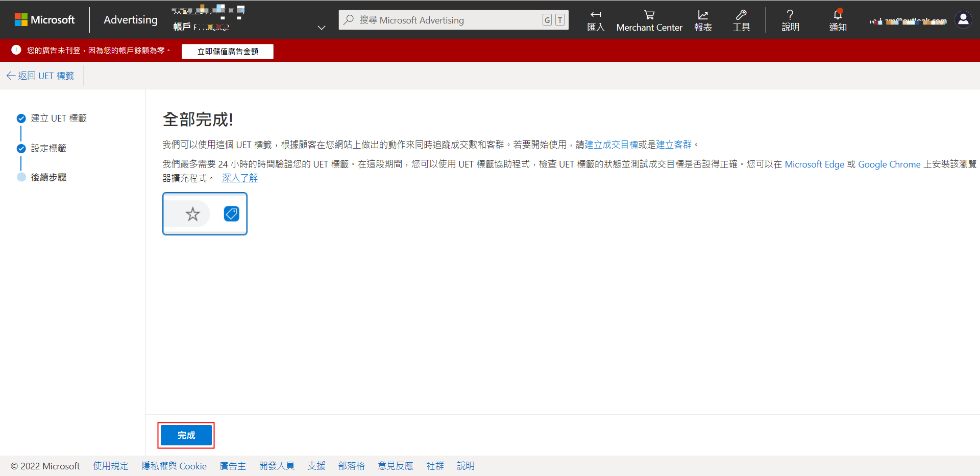Image resolution: width=980 pixels, height=476 pixels.
Task: Click the 立即儲值廣告金額 button
Action: [x=228, y=51]
